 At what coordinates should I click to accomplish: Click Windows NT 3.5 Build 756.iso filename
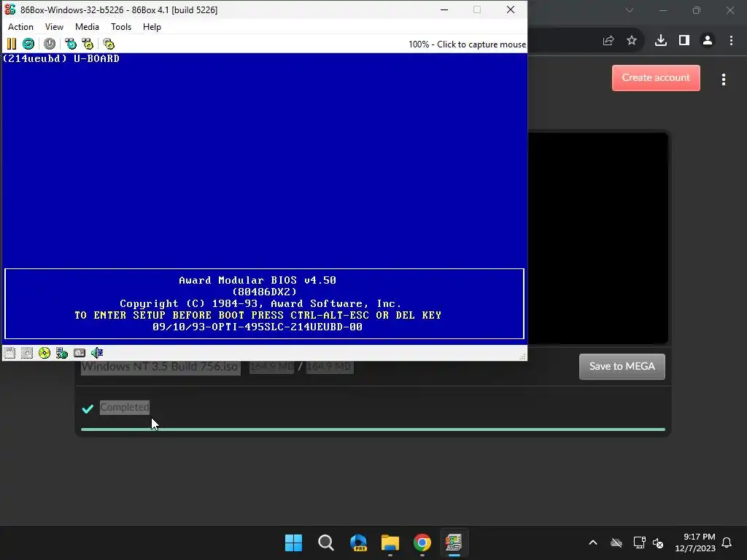[160, 366]
